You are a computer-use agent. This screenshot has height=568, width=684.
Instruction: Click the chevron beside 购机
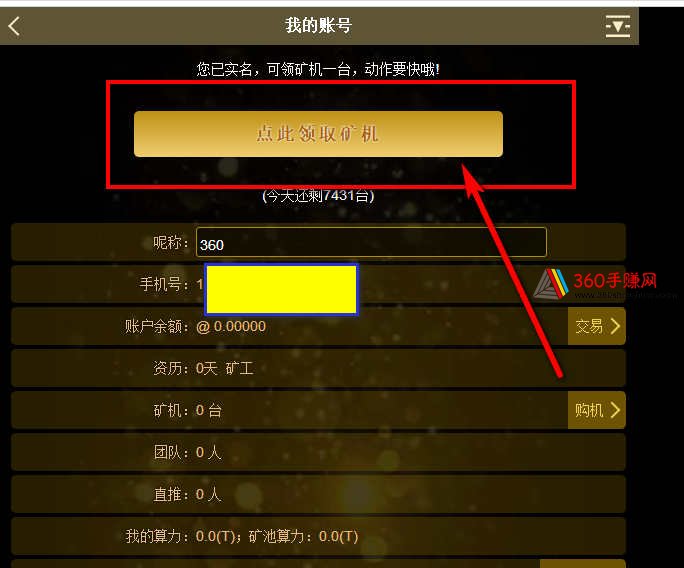point(615,410)
